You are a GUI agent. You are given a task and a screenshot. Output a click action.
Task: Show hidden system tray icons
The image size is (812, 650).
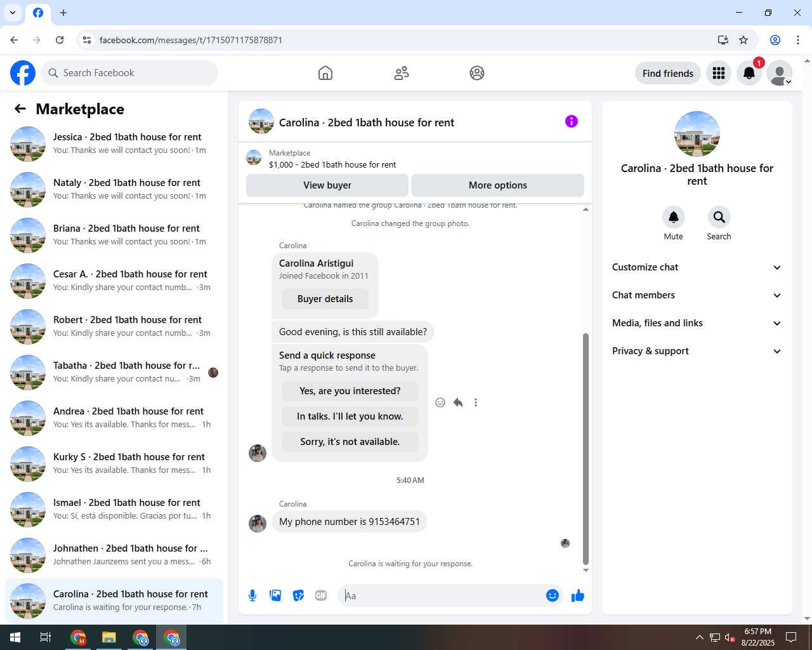pyautogui.click(x=699, y=637)
